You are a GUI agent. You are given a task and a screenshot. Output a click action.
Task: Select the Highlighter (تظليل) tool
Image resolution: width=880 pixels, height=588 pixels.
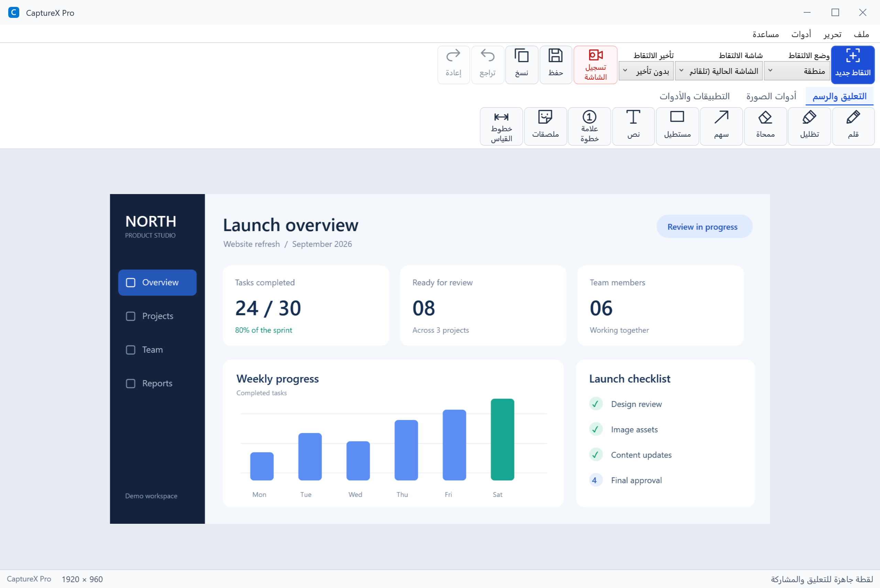[809, 126]
